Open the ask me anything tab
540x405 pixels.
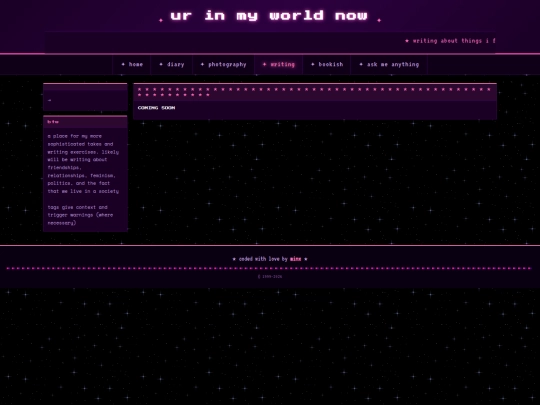pos(389,64)
